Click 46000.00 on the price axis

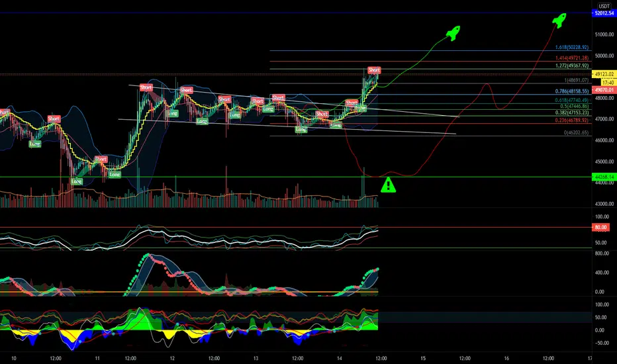604,140
